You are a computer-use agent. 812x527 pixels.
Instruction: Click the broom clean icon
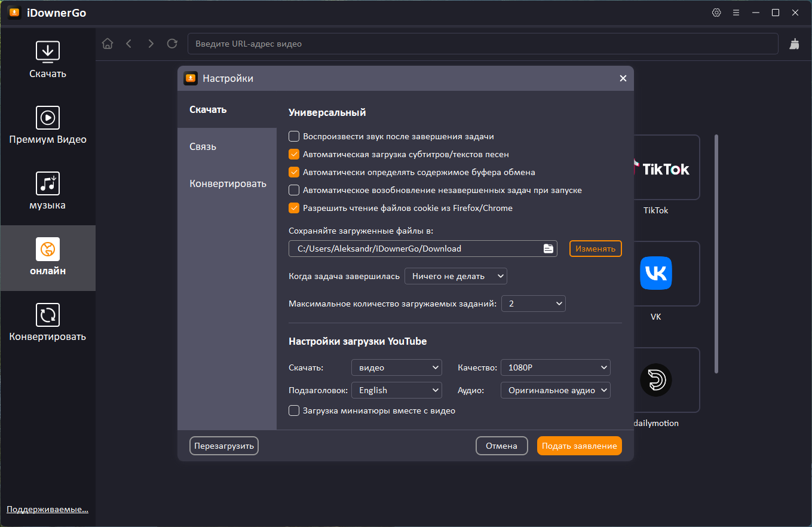tap(794, 44)
